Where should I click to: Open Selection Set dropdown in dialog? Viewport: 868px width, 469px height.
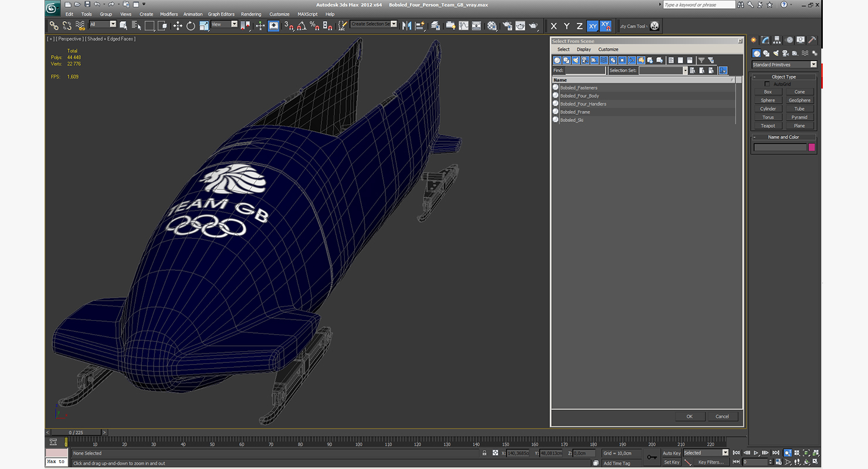pos(685,70)
